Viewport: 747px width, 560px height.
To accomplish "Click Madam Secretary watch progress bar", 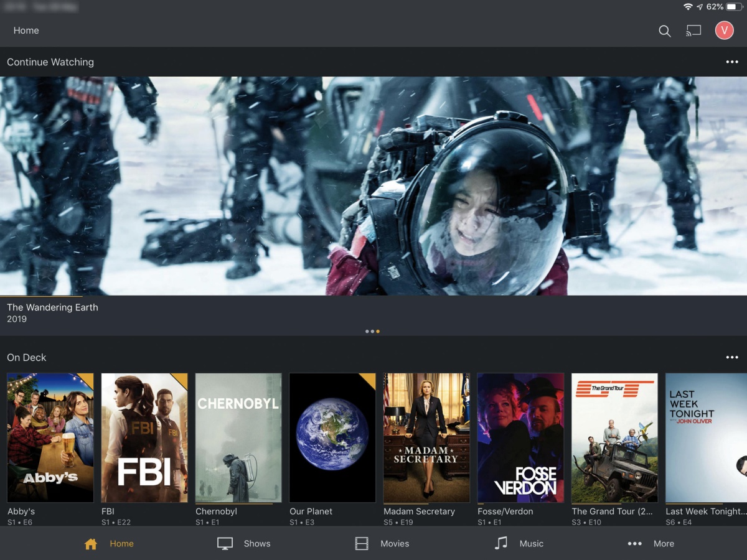I will click(405, 503).
